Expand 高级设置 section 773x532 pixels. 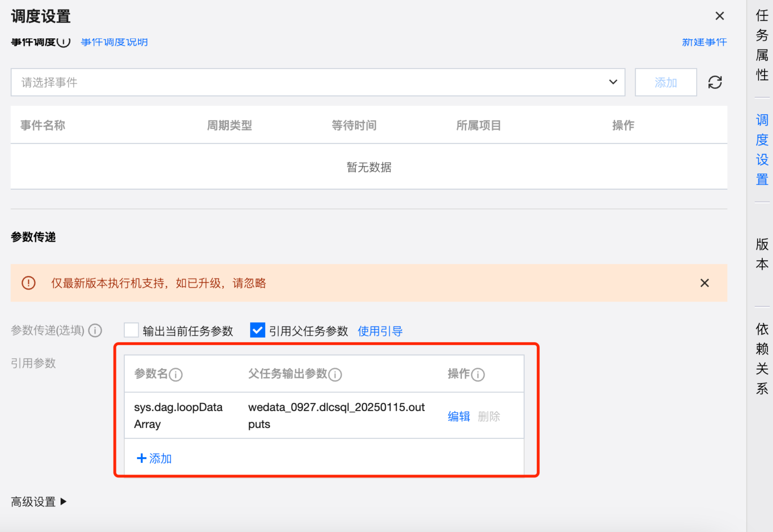[x=38, y=502]
